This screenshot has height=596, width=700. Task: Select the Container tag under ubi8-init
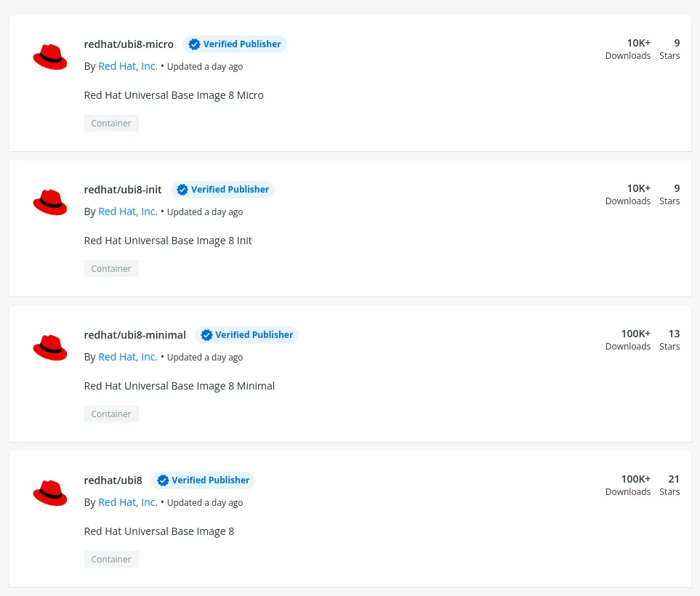[x=110, y=268]
